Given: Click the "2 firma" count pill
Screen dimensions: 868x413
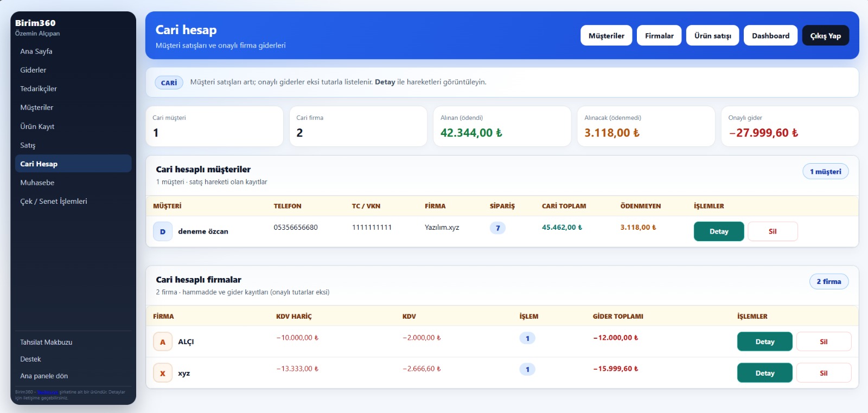Looking at the screenshot, I should pos(829,281).
